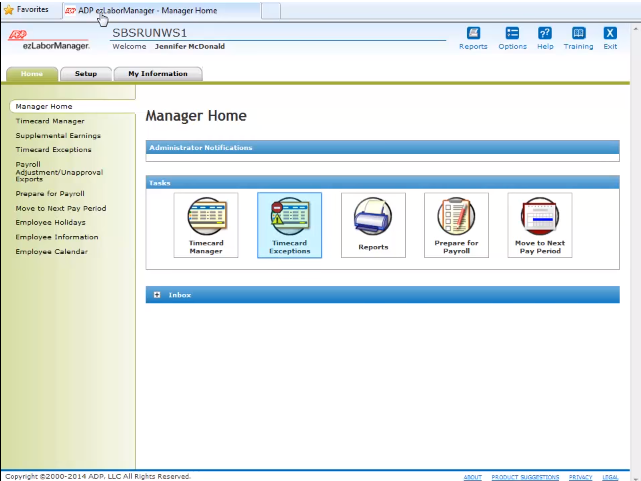
Task: Open Reports from the top-right toolbar
Action: click(473, 34)
